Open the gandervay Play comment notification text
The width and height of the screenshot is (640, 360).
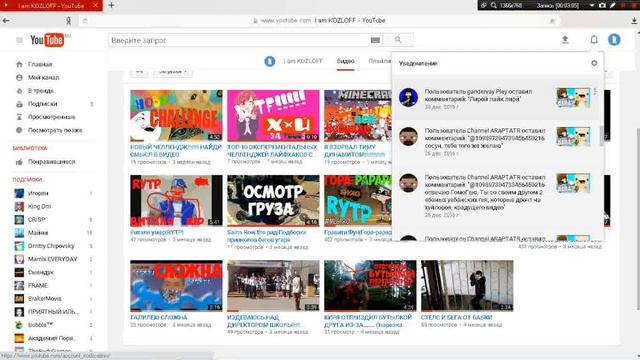coord(478,96)
